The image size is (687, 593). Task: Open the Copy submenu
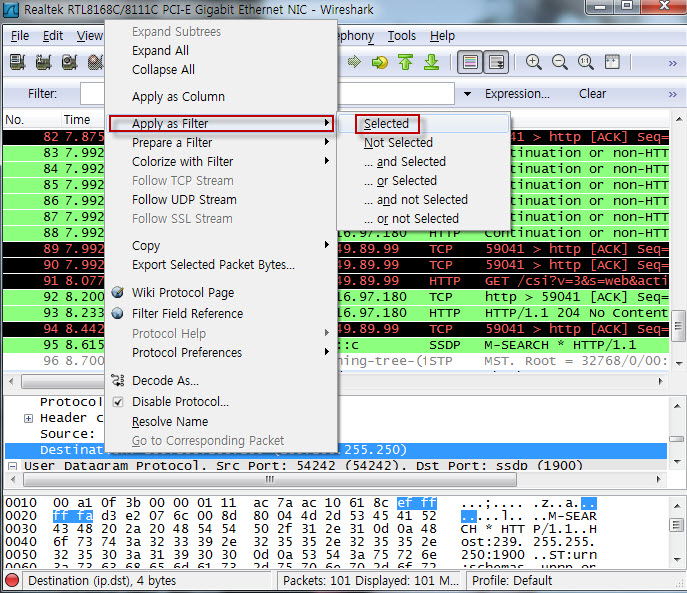(x=221, y=245)
